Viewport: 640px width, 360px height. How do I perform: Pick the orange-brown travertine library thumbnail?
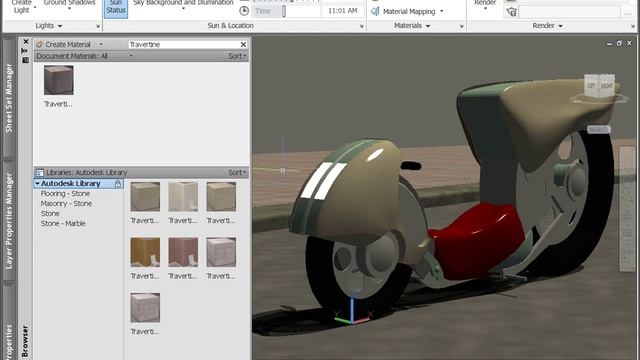click(x=145, y=252)
